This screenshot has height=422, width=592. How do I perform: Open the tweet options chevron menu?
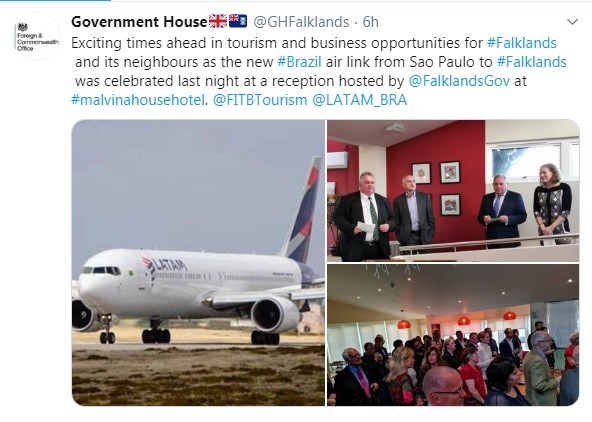[x=572, y=22]
